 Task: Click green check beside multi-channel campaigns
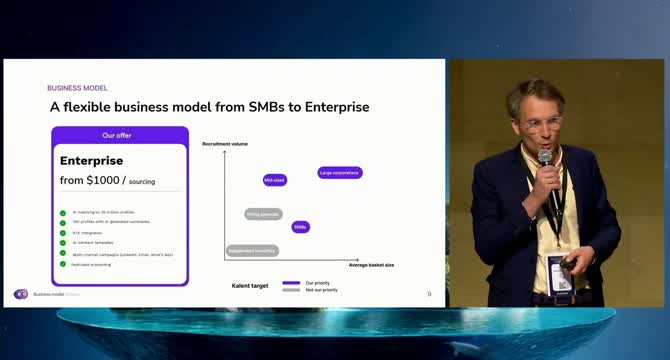point(63,253)
